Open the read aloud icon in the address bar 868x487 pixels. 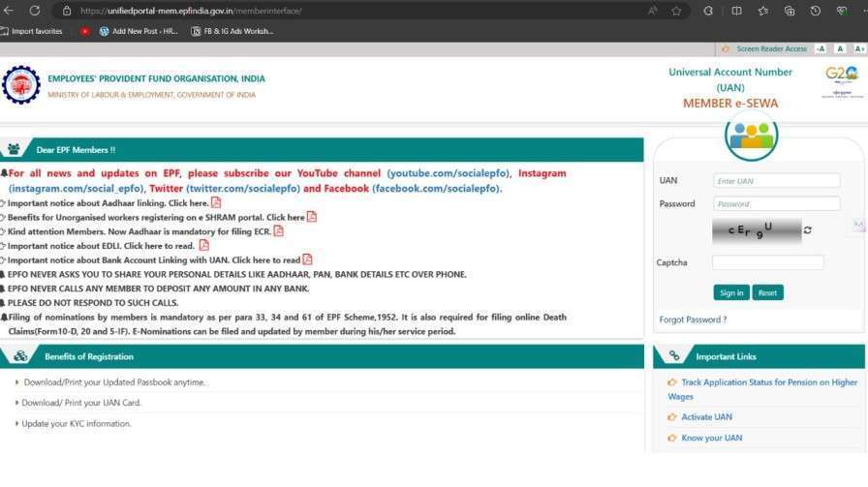click(x=653, y=11)
